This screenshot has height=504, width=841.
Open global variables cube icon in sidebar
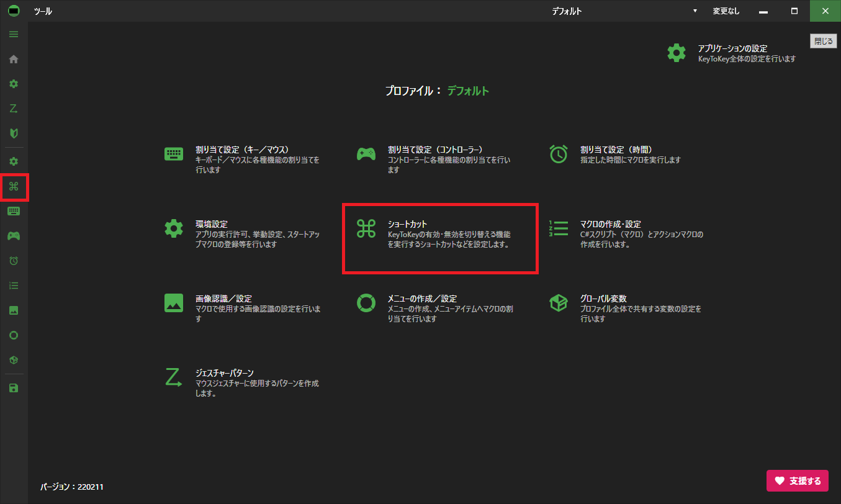click(14, 360)
